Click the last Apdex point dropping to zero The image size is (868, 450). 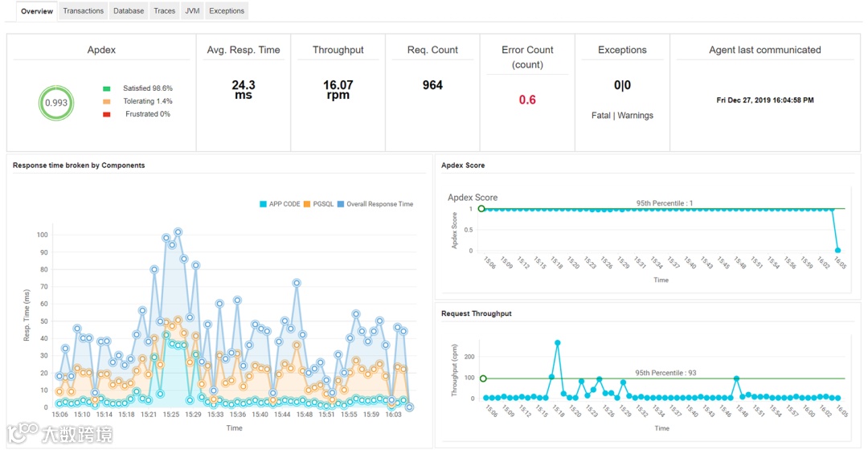(x=837, y=251)
